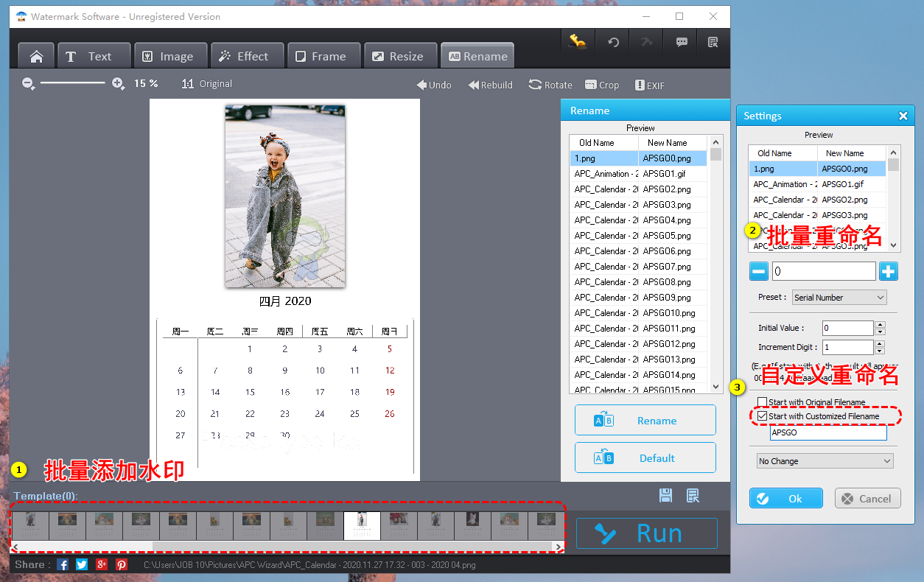This screenshot has height=582, width=924.
Task: Click the Old Name column header in Rename panel
Action: (604, 143)
